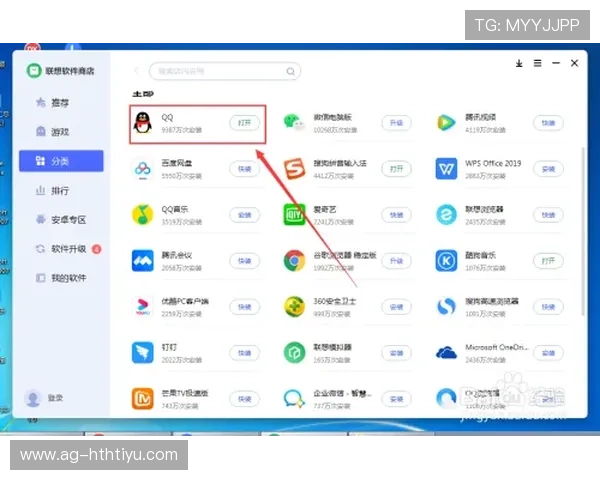The image size is (600, 480).
Task: Click the DingTalk (钉钉) app icon
Action: (142, 353)
